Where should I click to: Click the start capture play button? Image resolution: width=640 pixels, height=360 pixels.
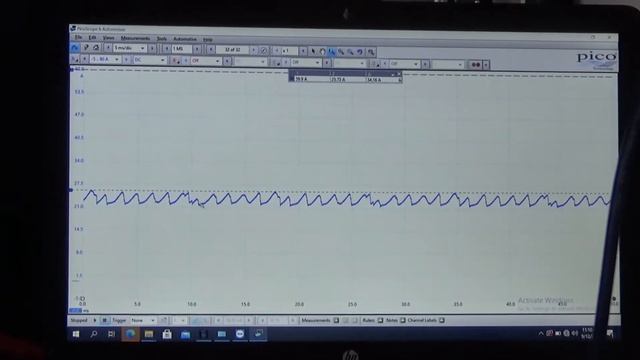(x=95, y=320)
